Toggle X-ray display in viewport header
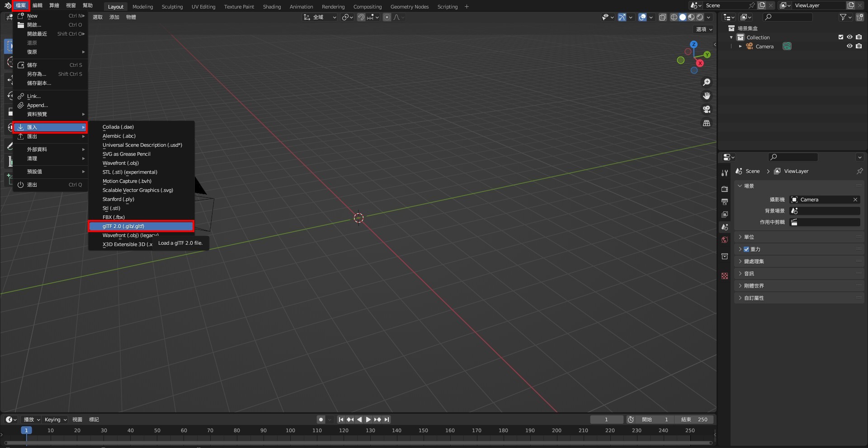868x448 pixels. coord(663,17)
